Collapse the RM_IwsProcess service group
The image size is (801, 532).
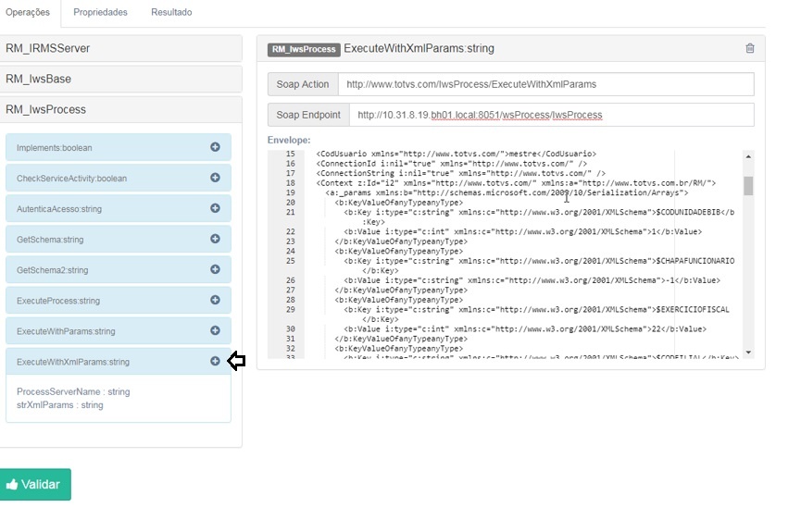tap(120, 110)
